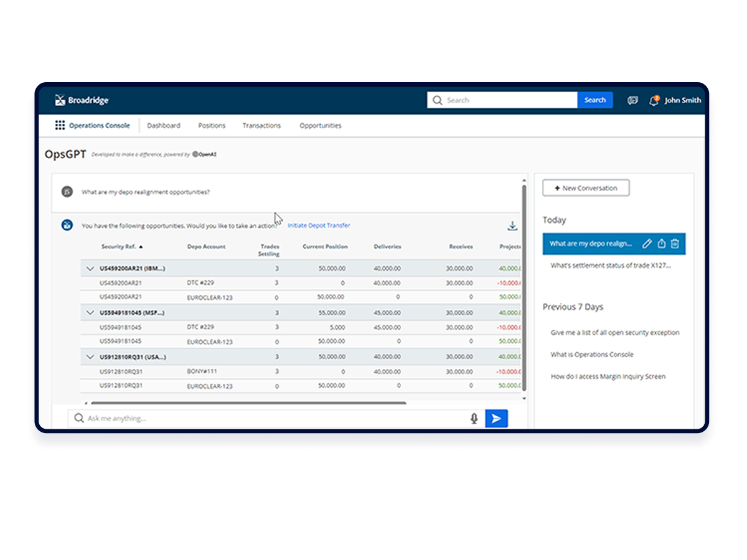Go to the Transactions tab

[x=261, y=126]
